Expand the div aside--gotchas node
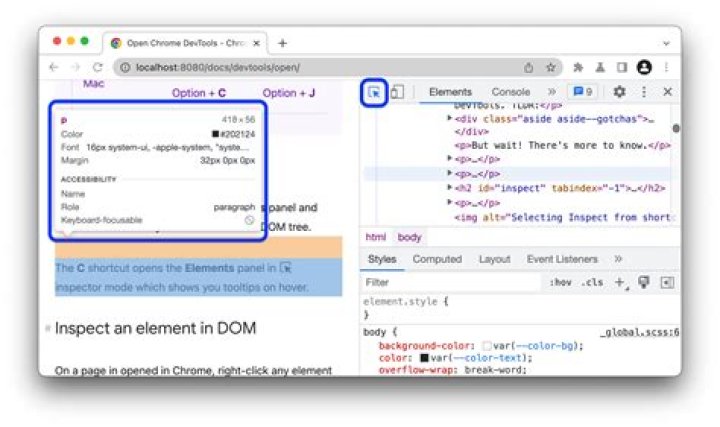Screen dimensions: 720x427 coord(450,118)
